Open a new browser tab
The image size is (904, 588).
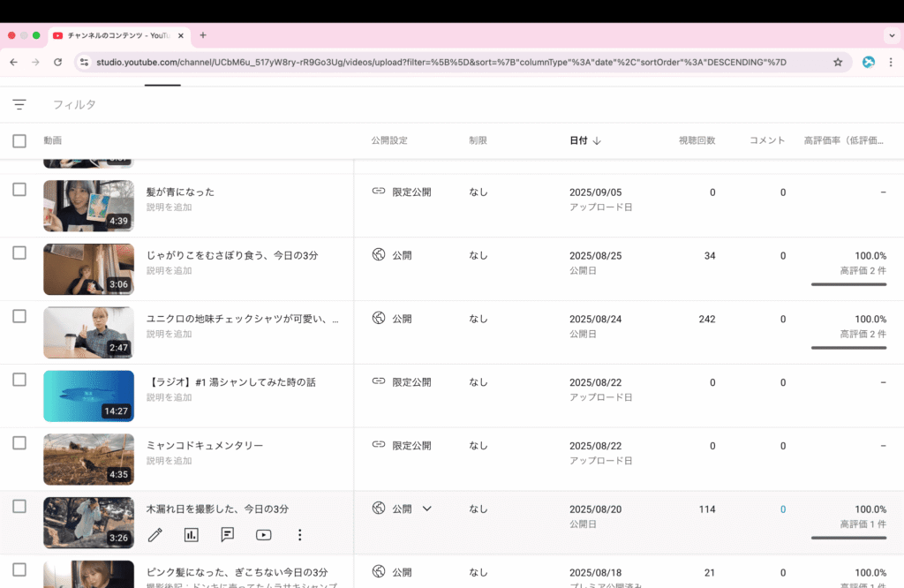[x=203, y=35]
